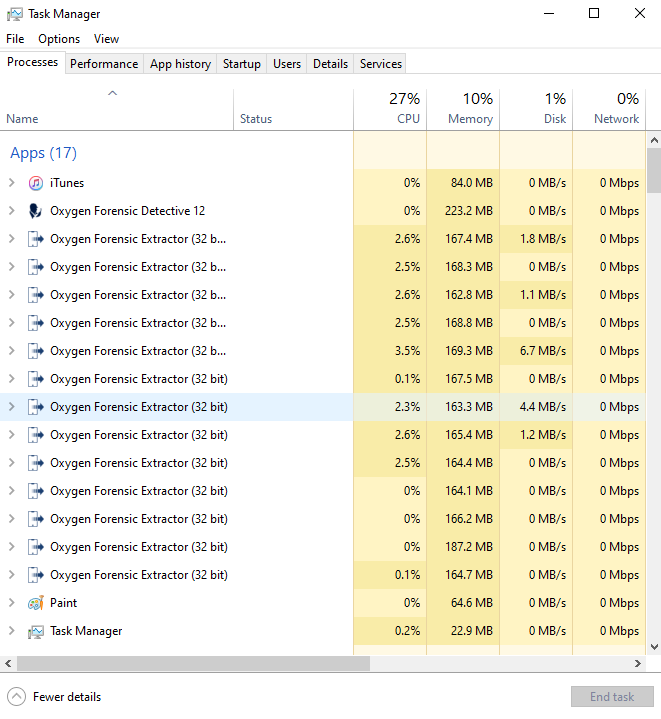Expand the Task Manager process group

(12, 631)
